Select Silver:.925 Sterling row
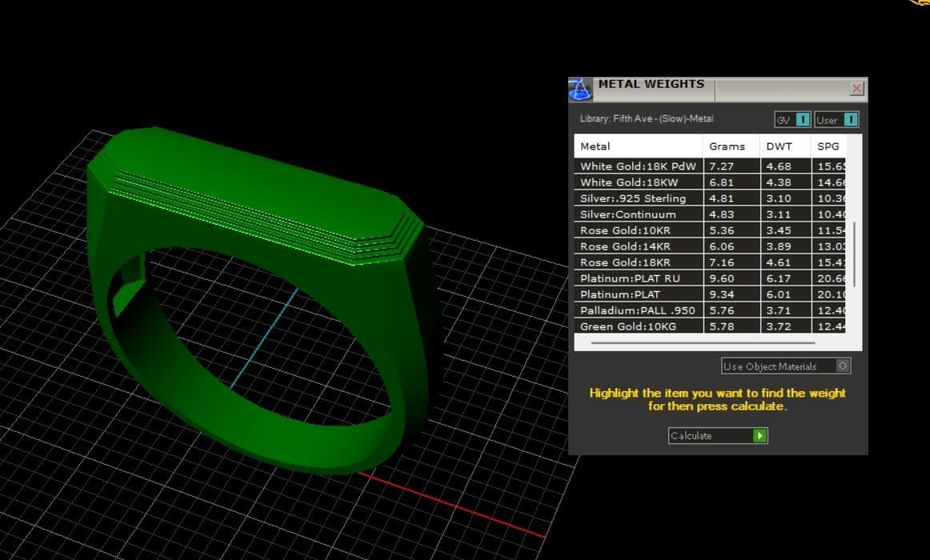 pyautogui.click(x=709, y=198)
